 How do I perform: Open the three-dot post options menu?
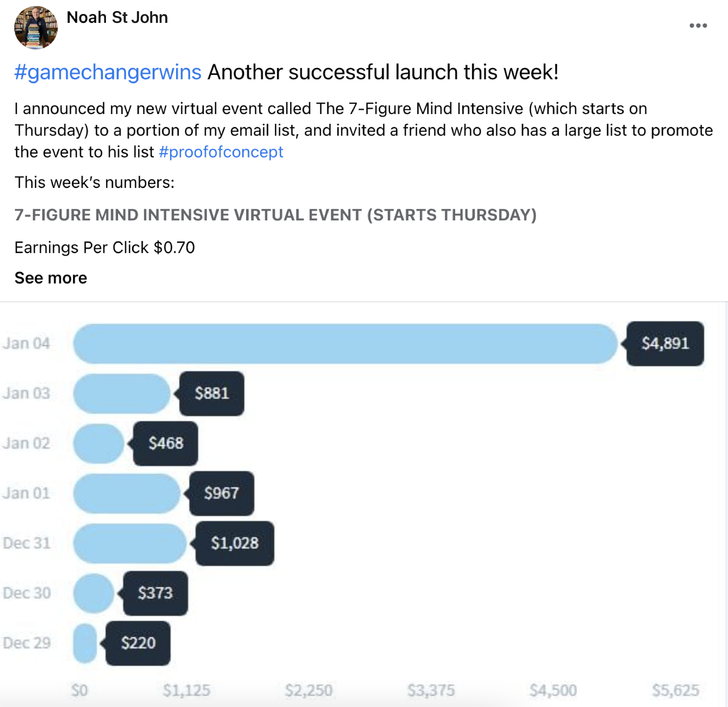tap(698, 26)
